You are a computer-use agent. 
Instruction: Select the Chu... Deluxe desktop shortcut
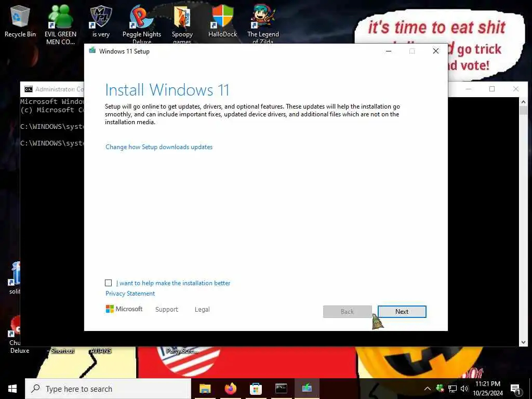[16, 334]
